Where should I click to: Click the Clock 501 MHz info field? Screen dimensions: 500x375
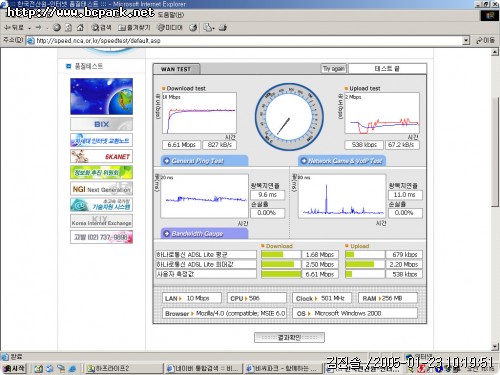[x=322, y=298]
